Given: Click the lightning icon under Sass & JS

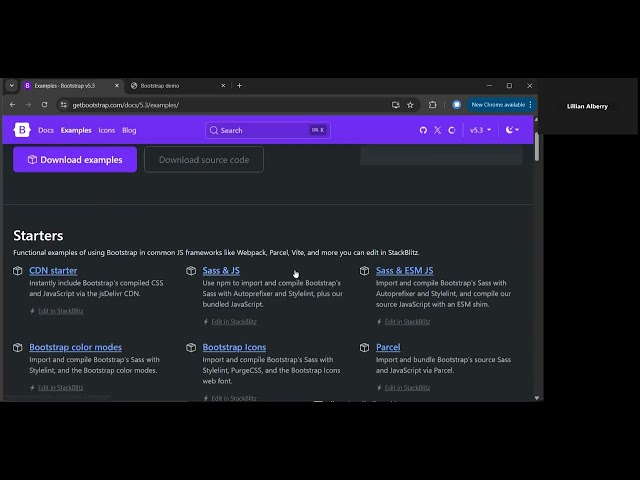Looking at the screenshot, I should [206, 322].
